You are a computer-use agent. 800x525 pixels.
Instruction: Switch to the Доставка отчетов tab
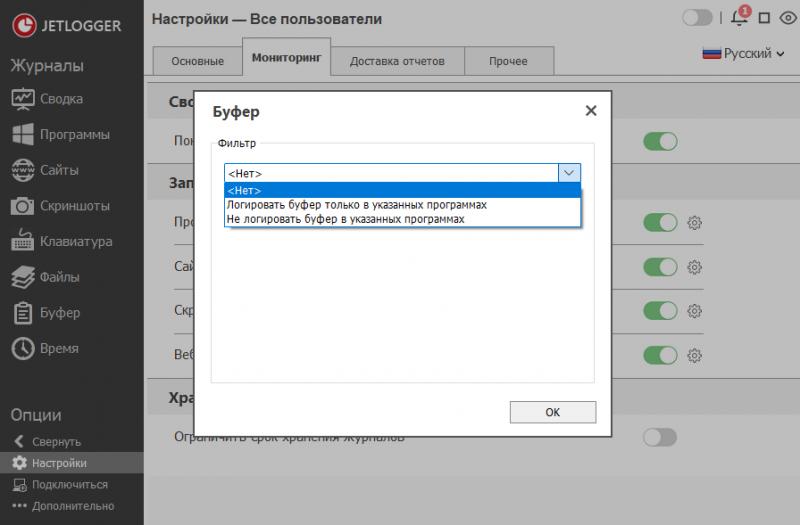(x=396, y=61)
